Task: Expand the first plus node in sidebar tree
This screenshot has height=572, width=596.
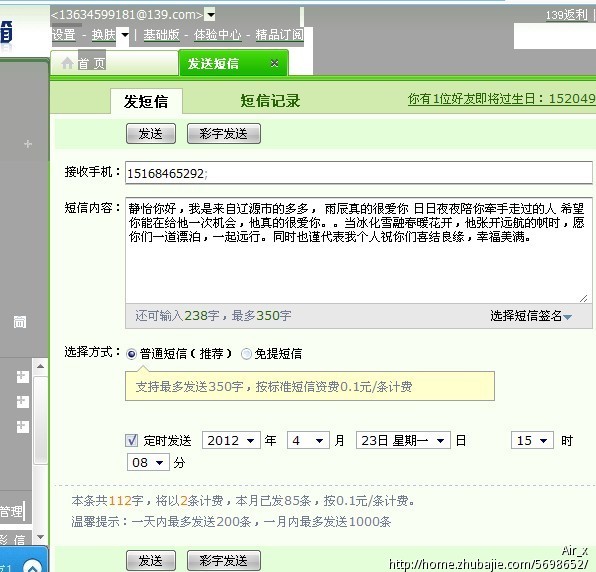Action: tap(23, 377)
